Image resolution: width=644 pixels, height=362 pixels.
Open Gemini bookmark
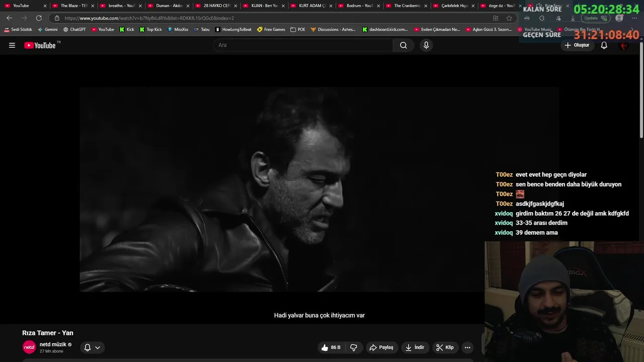click(48, 30)
